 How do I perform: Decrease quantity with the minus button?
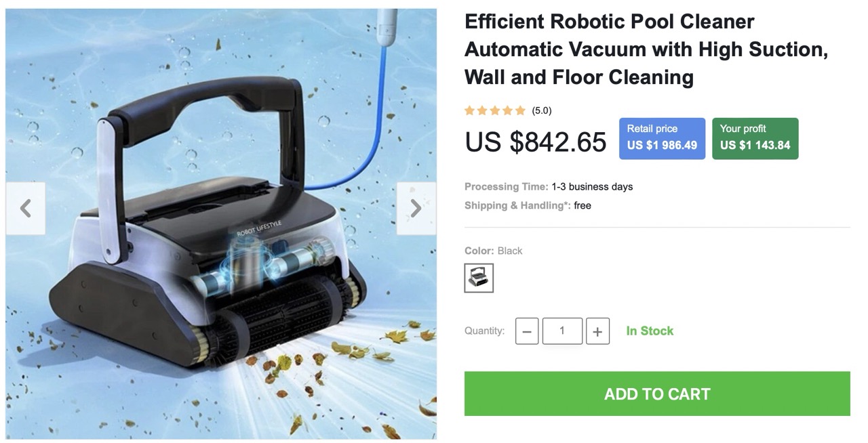pos(527,331)
